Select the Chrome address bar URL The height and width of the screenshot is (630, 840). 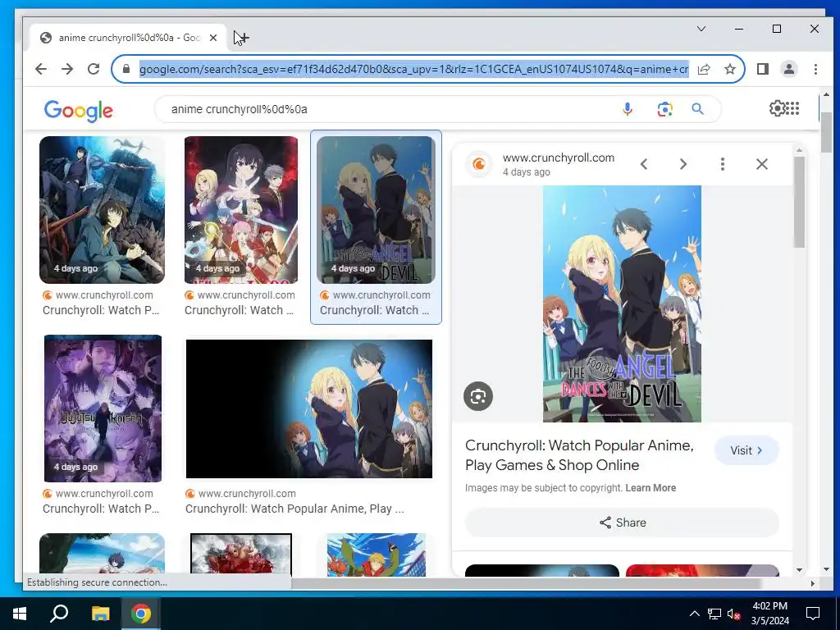[x=414, y=69]
